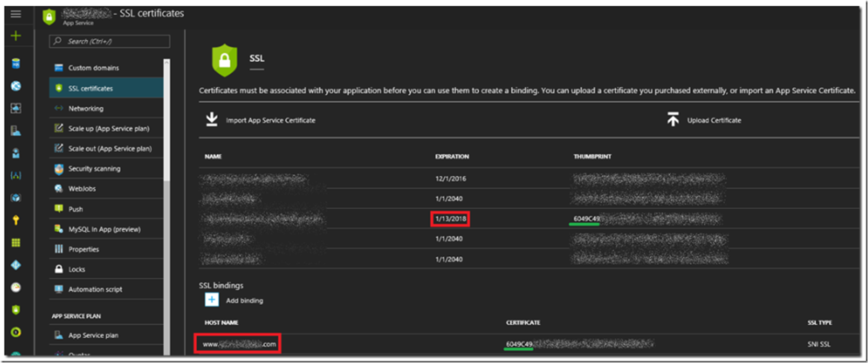Click the Import App Service Certificate label
Image resolution: width=868 pixels, height=363 pixels.
point(270,120)
